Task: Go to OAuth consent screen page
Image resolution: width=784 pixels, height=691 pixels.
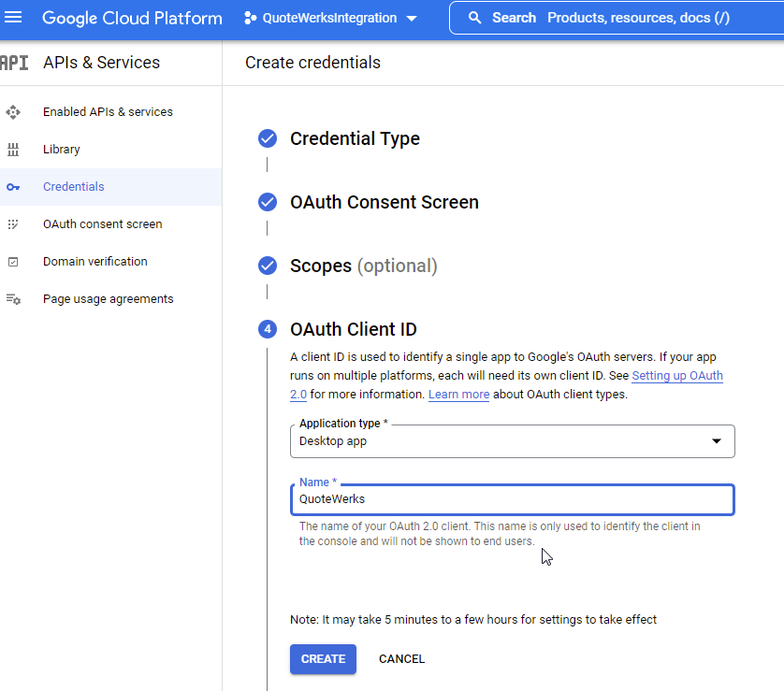Action: pyautogui.click(x=102, y=224)
